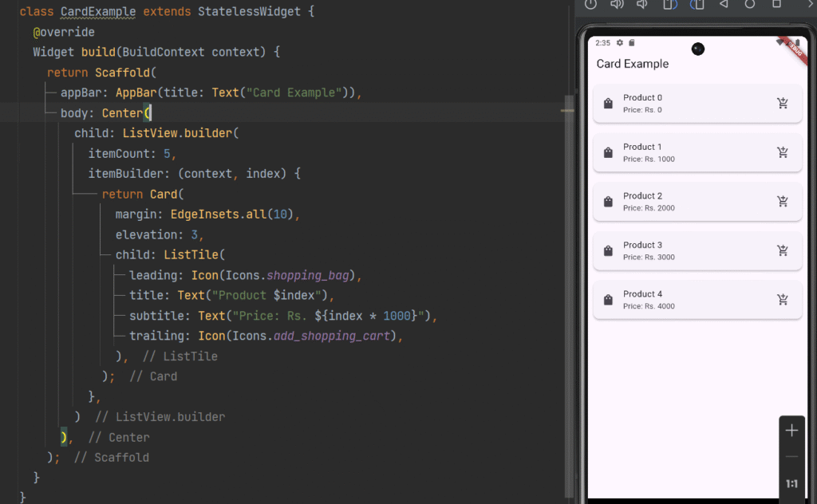Screen dimensions: 817x504
Task: Tap add-to-cart icon for Product 0
Action: point(782,103)
